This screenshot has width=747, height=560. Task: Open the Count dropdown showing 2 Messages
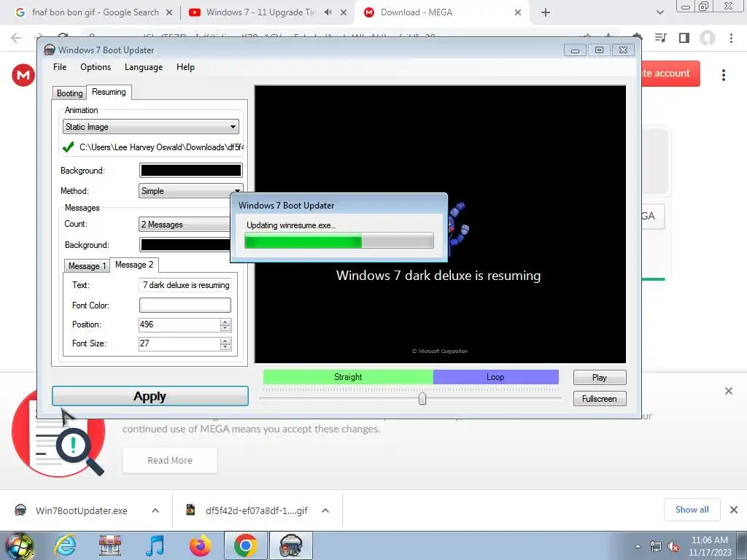[185, 225]
